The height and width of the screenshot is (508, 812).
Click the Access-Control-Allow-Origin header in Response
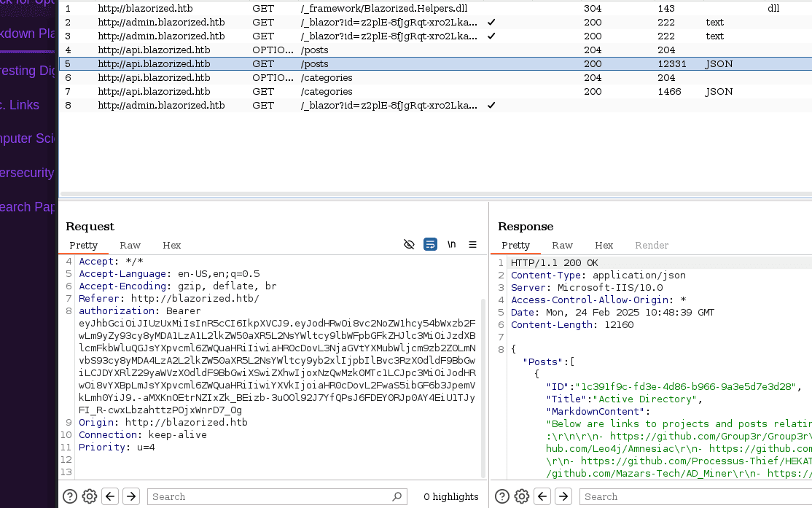pos(598,300)
